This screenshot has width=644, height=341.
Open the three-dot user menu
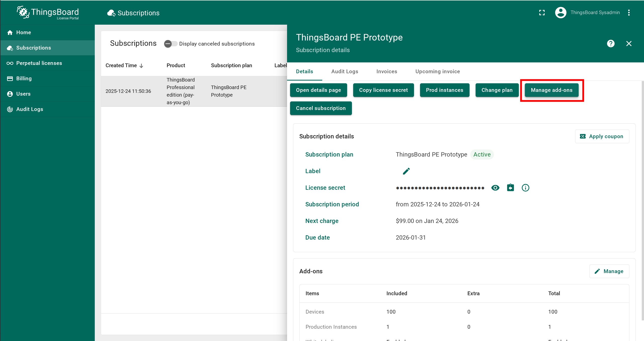pyautogui.click(x=629, y=13)
